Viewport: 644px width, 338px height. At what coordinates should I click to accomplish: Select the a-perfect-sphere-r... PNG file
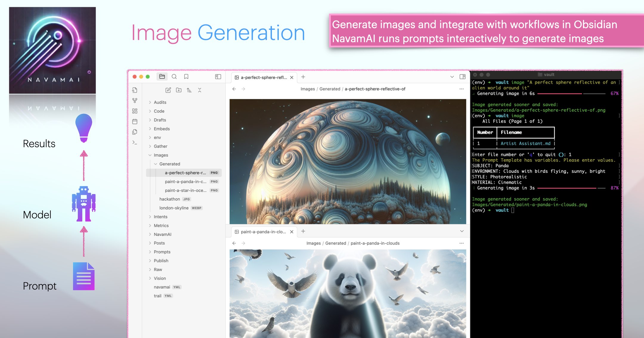184,173
